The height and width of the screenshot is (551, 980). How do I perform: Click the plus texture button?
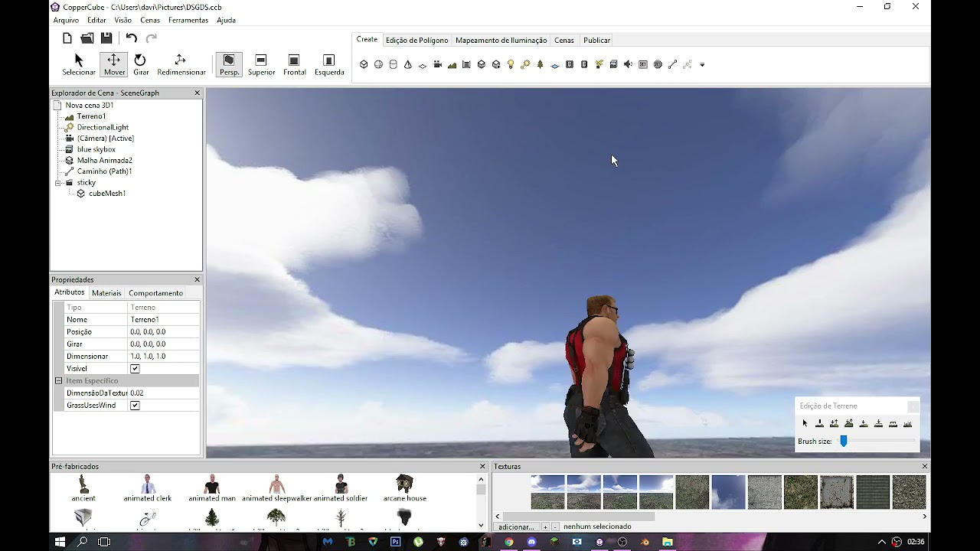[545, 527]
